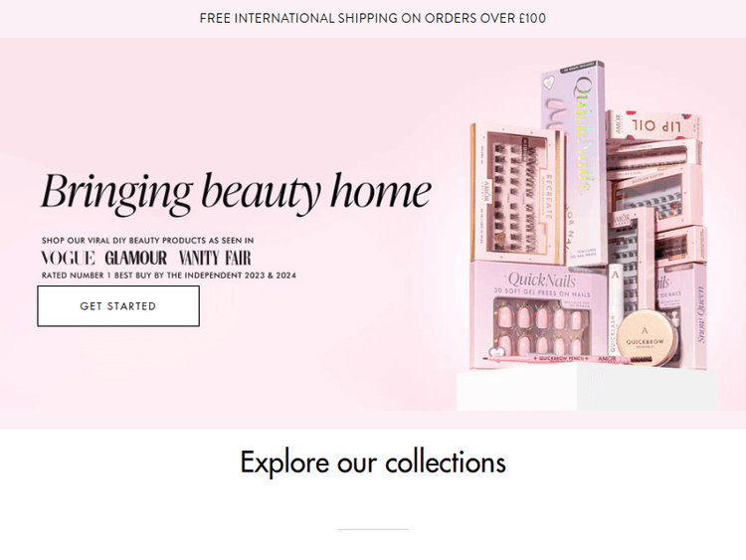Click the free international shipping announcement bar

tap(373, 19)
